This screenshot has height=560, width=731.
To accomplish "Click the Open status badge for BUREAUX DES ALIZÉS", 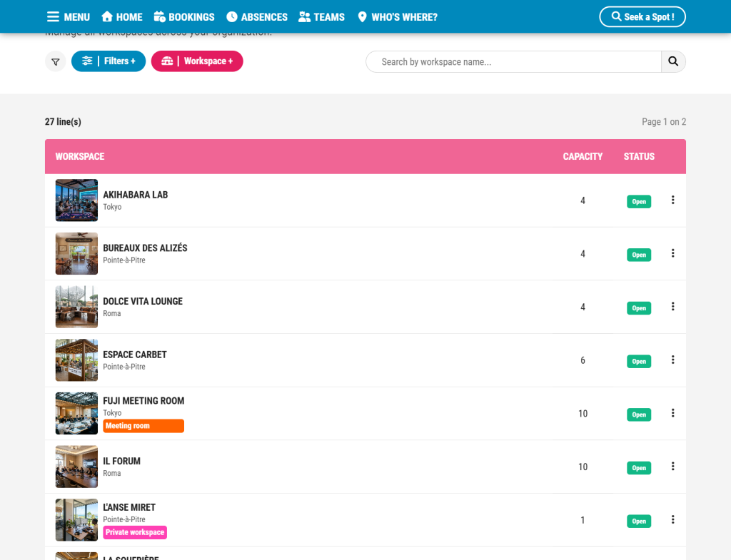I will coord(639,255).
